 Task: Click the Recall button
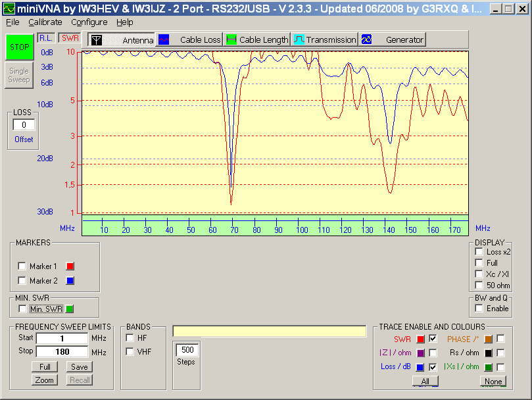click(80, 380)
